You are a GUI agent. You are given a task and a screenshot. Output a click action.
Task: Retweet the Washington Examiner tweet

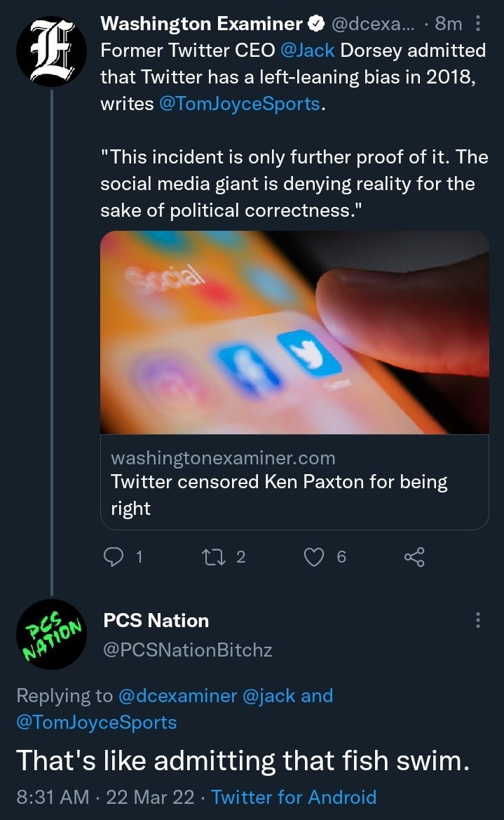[x=214, y=557]
